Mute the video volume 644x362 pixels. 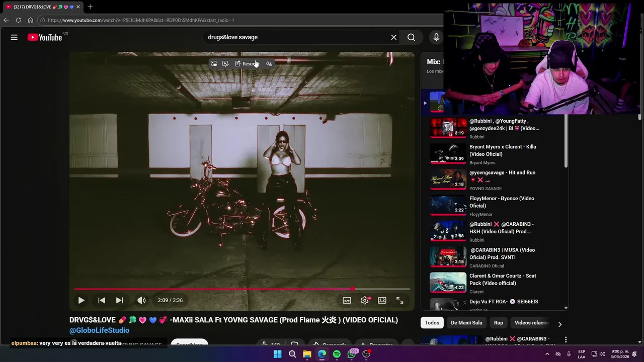click(x=141, y=300)
